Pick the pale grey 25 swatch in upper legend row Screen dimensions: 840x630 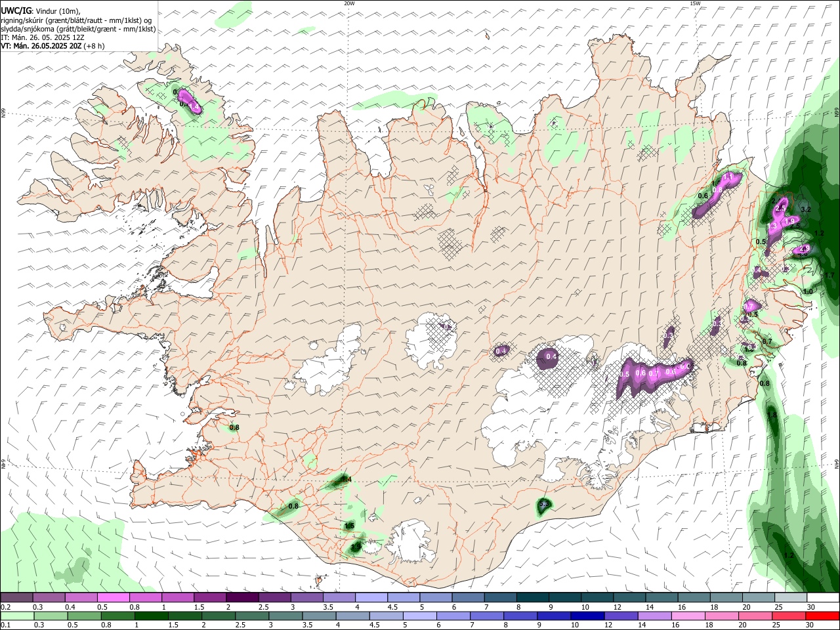coord(791,598)
